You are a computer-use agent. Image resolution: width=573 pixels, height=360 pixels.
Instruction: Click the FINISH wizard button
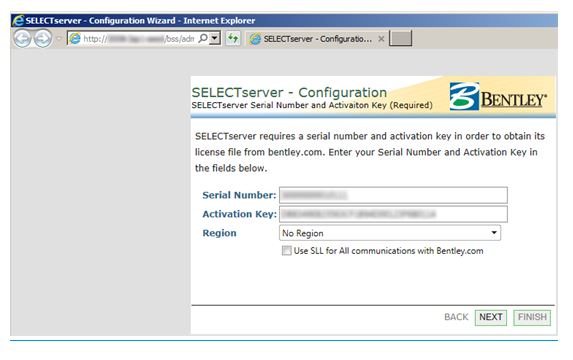click(x=532, y=317)
